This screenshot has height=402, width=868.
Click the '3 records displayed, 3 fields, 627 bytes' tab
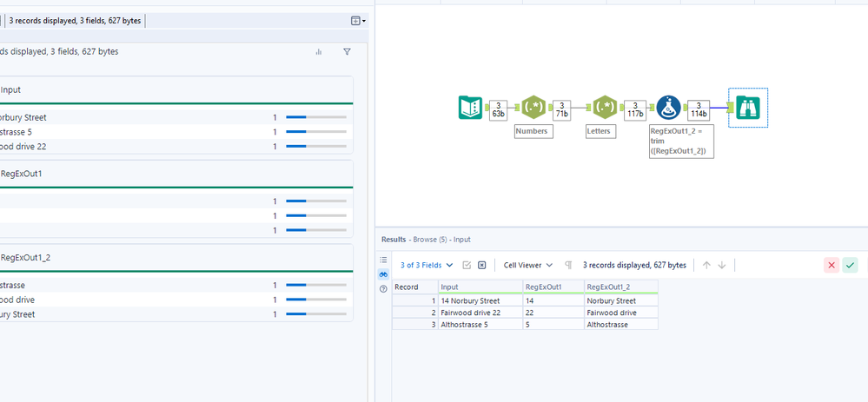click(x=75, y=21)
